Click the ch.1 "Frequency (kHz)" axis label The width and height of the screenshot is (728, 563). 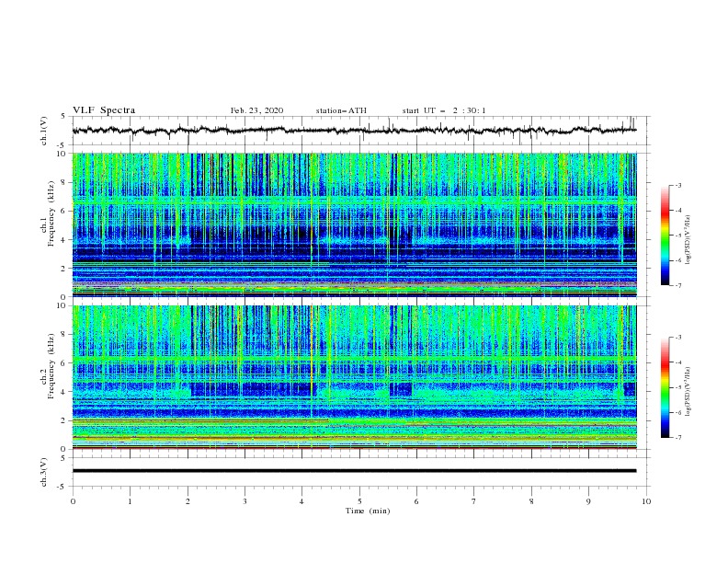point(51,214)
